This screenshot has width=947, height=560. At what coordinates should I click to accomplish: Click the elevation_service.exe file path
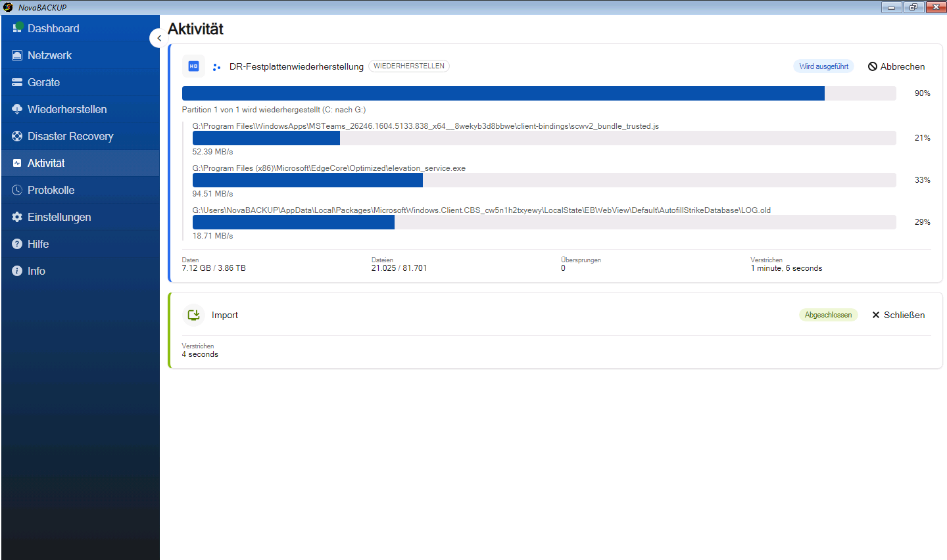[329, 168]
